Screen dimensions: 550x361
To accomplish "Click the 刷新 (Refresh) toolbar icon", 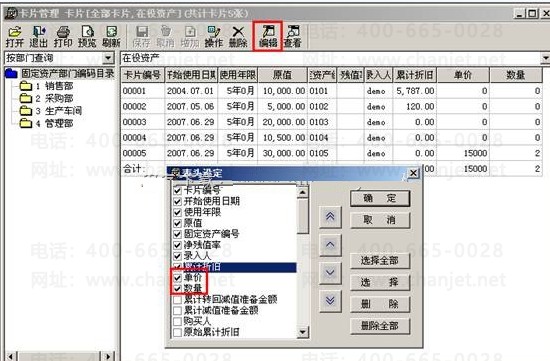I will click(x=111, y=36).
